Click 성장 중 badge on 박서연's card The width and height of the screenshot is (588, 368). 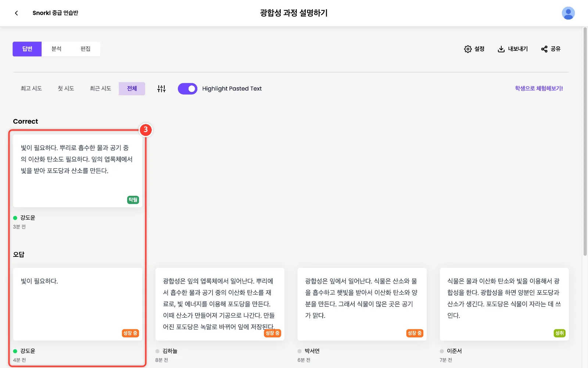[415, 333]
